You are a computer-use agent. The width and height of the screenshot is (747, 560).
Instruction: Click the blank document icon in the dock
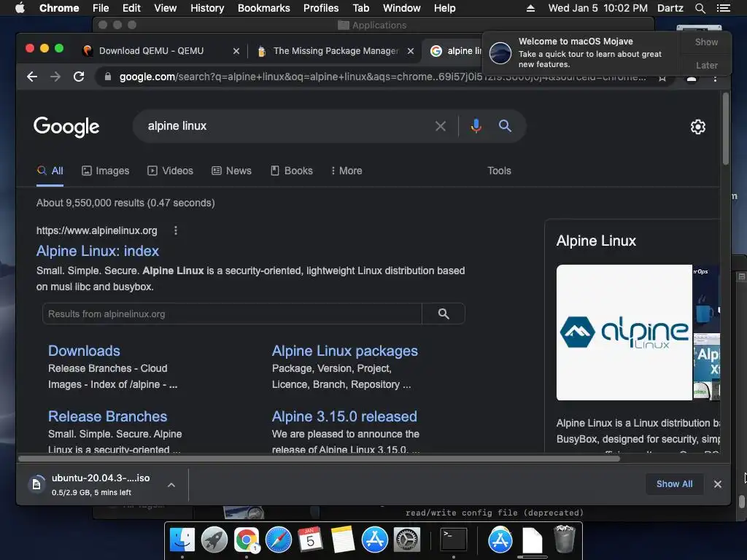[532, 540]
